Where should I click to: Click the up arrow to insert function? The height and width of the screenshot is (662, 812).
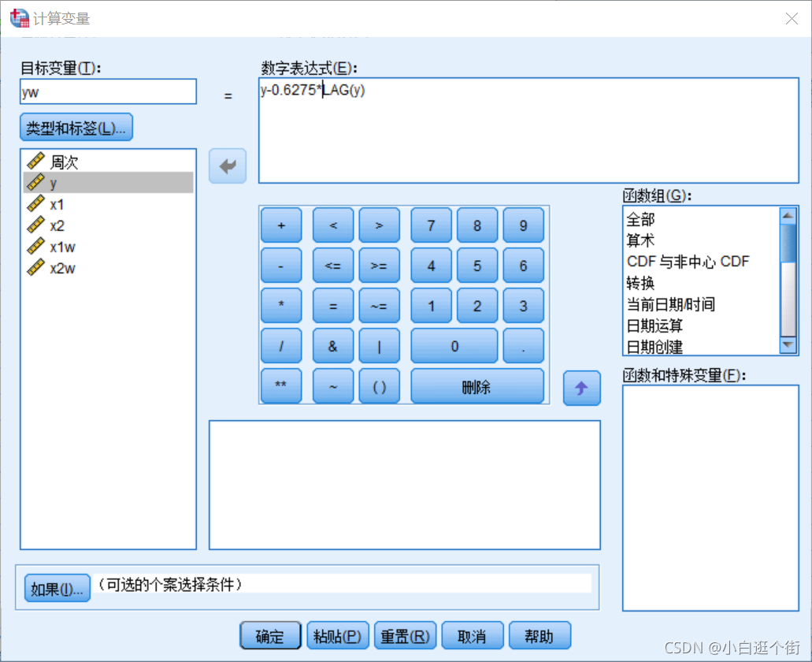[581, 388]
